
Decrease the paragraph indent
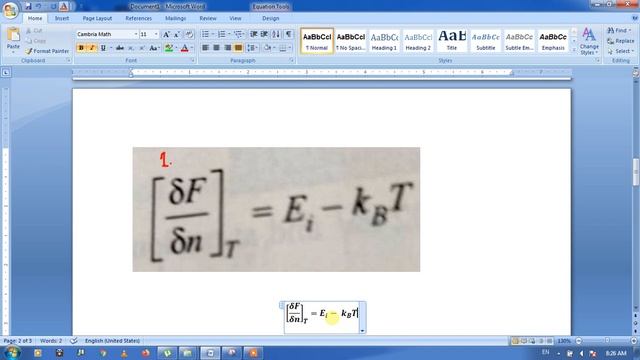[x=253, y=34]
